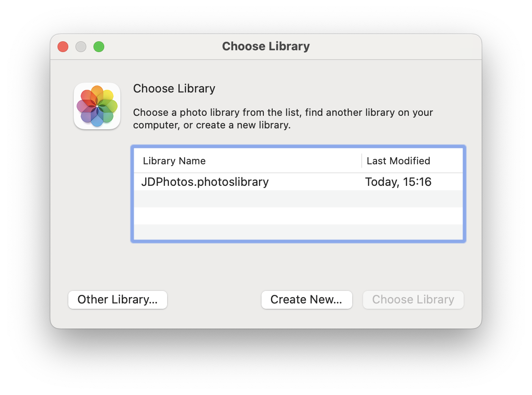Click the dialog description text
The width and height of the screenshot is (532, 395).
point(283,118)
